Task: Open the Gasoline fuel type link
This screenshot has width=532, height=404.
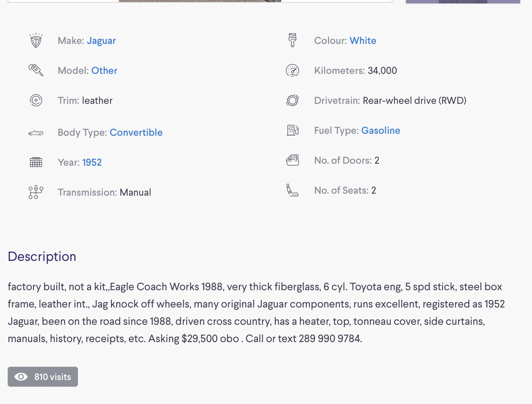Action: point(381,130)
